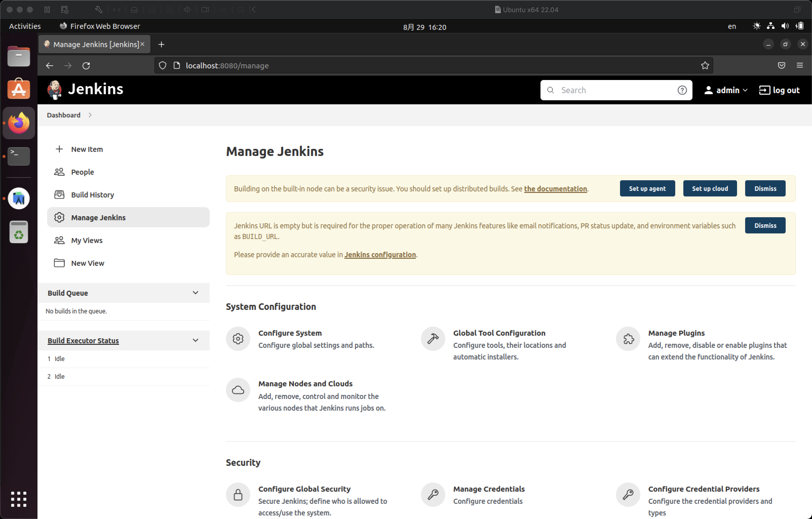Click the admin user silhouette icon

pyautogui.click(x=708, y=90)
